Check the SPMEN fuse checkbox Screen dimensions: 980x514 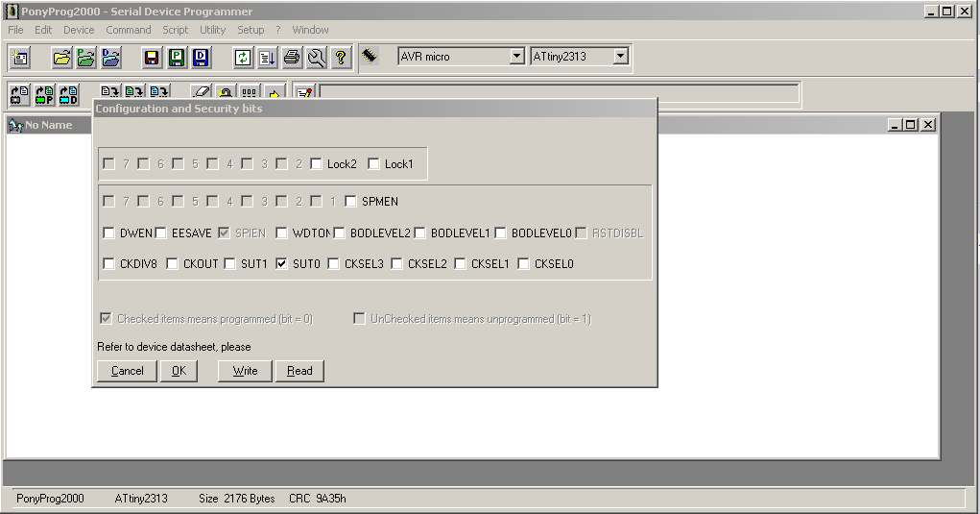350,202
